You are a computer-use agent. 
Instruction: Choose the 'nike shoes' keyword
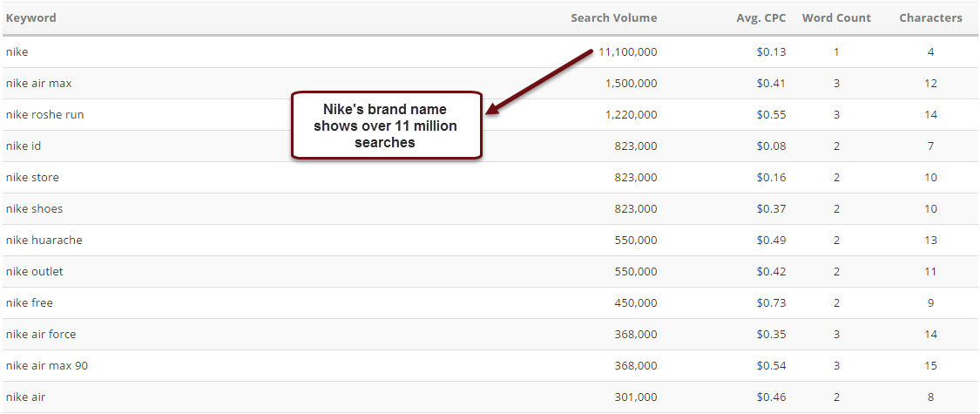(x=35, y=209)
